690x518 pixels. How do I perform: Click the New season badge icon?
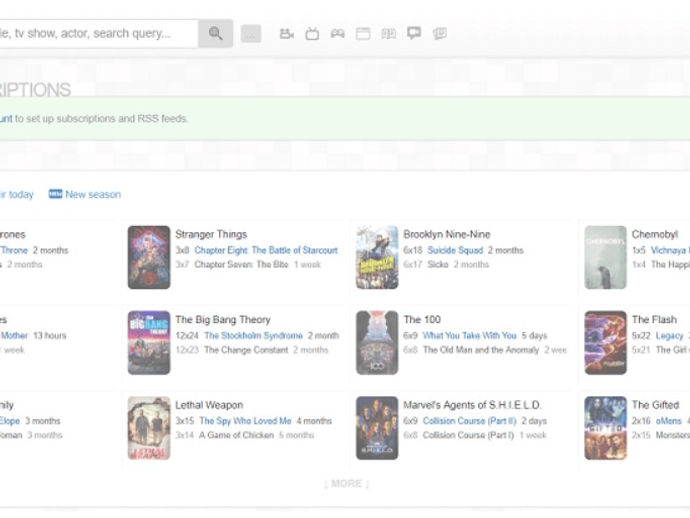tap(55, 194)
